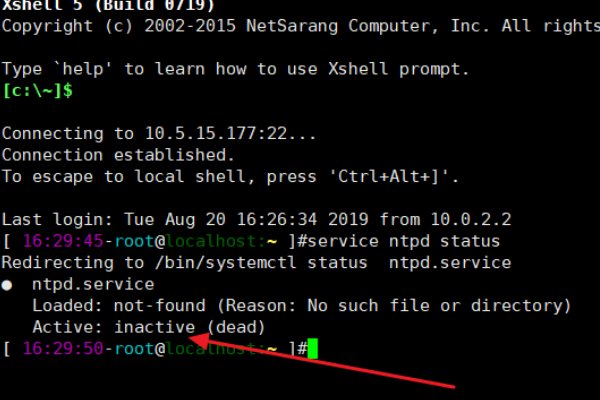Click the white bullet before ntpd.service
The image size is (600, 400).
[8, 284]
